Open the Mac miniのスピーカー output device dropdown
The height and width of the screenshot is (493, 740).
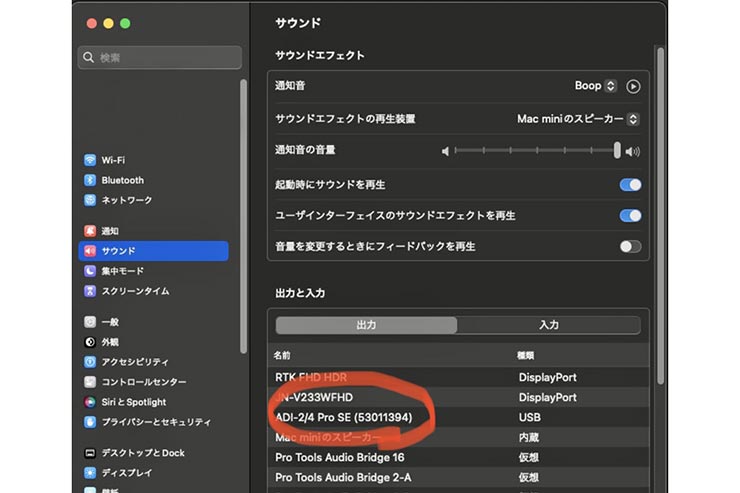577,119
